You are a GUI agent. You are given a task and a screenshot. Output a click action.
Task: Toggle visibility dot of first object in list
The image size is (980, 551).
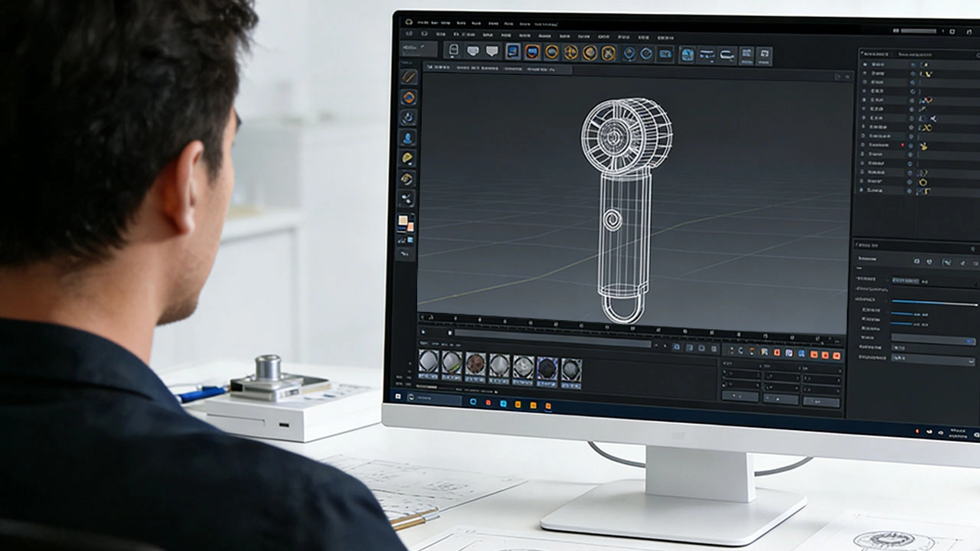(912, 65)
